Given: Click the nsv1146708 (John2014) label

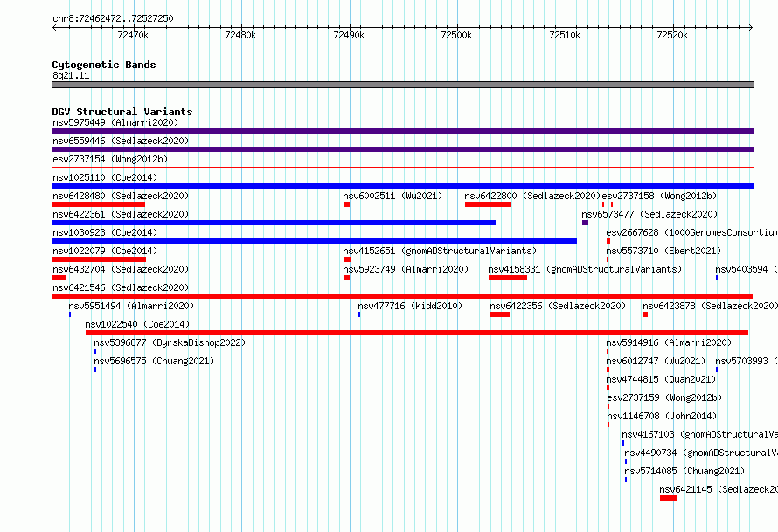Looking at the screenshot, I should [x=662, y=416].
